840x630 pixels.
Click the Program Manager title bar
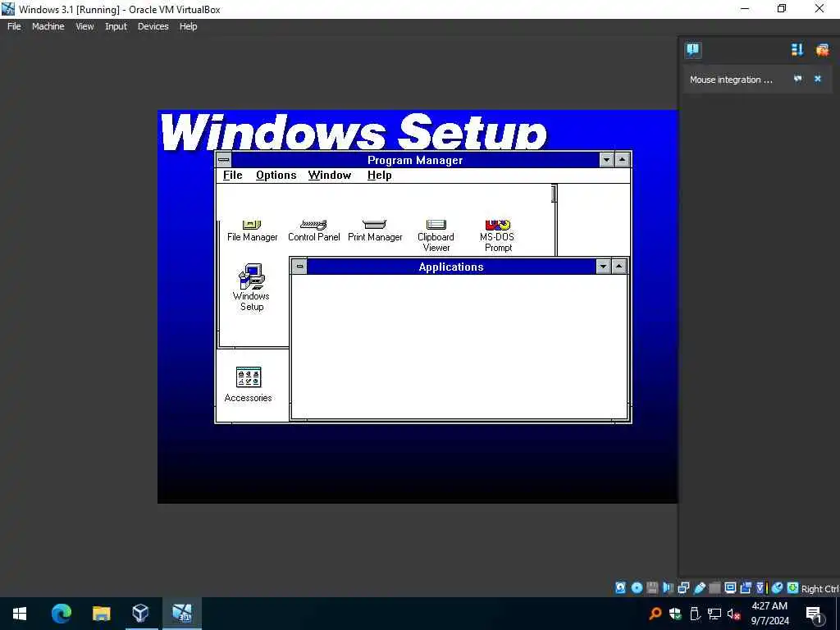(415, 160)
